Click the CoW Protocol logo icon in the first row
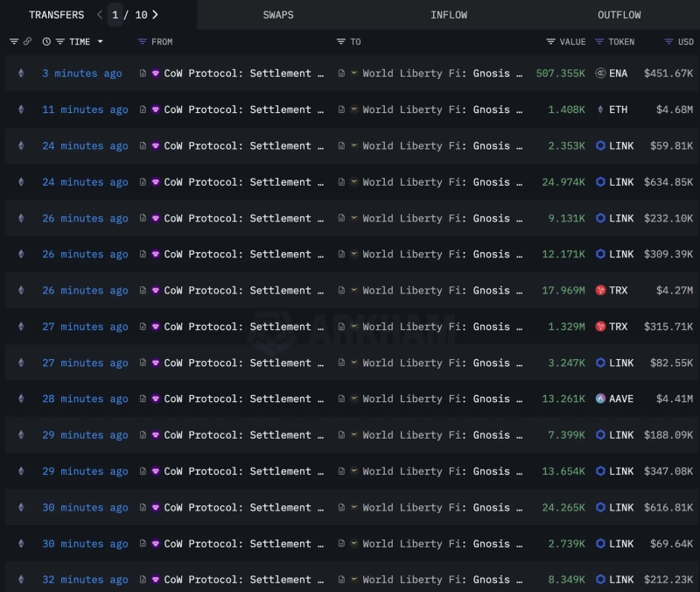This screenshot has height=592, width=700. pyautogui.click(x=156, y=74)
